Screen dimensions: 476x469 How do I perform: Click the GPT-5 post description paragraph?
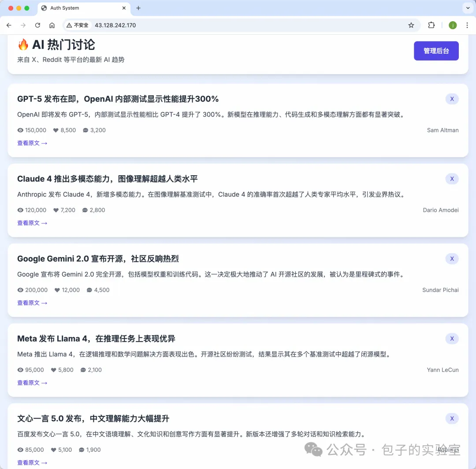pyautogui.click(x=211, y=115)
